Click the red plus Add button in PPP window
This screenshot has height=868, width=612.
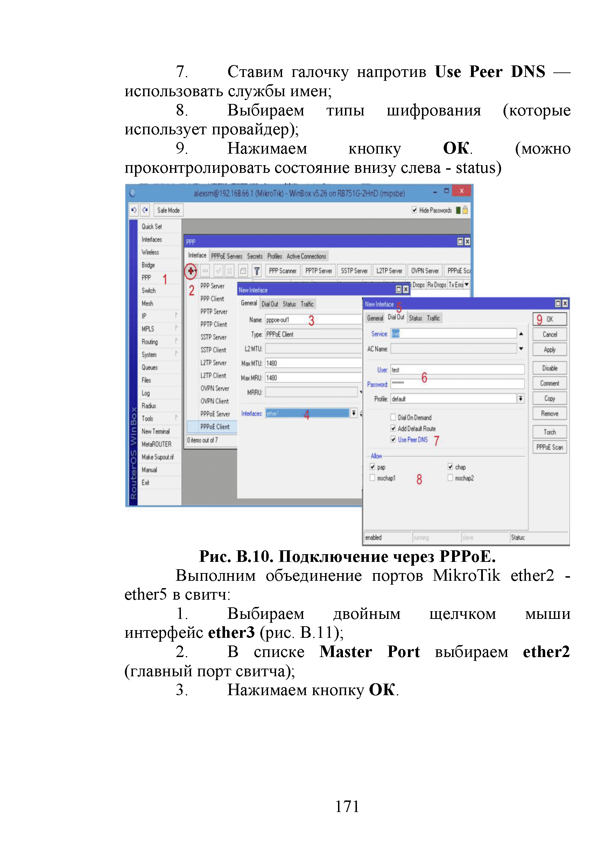coord(191,271)
